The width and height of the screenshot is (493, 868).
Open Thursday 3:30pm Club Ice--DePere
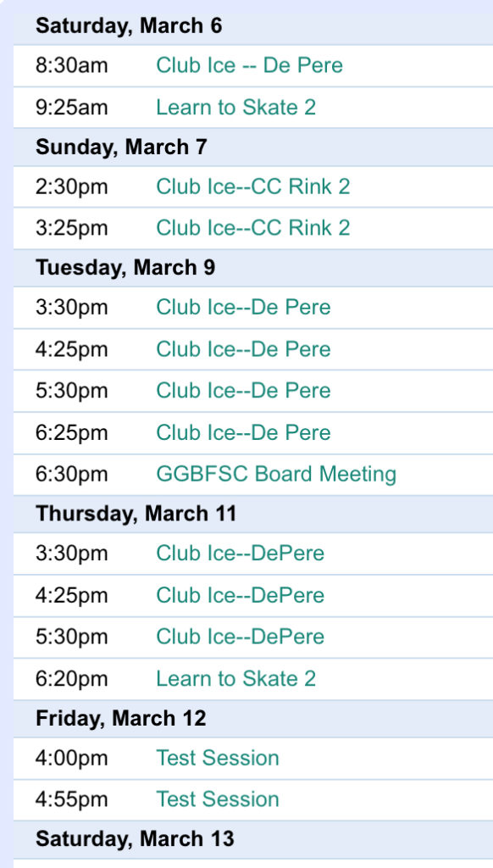(x=240, y=553)
